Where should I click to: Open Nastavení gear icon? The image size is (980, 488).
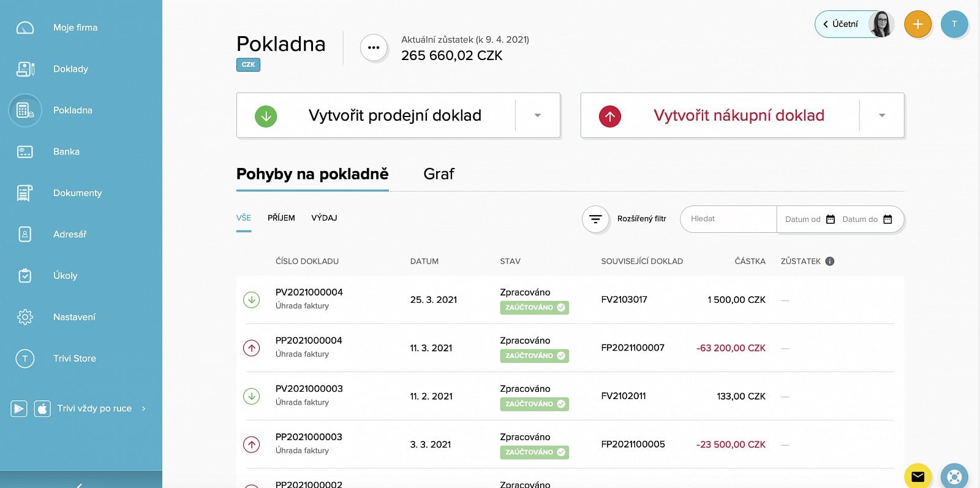click(x=25, y=317)
